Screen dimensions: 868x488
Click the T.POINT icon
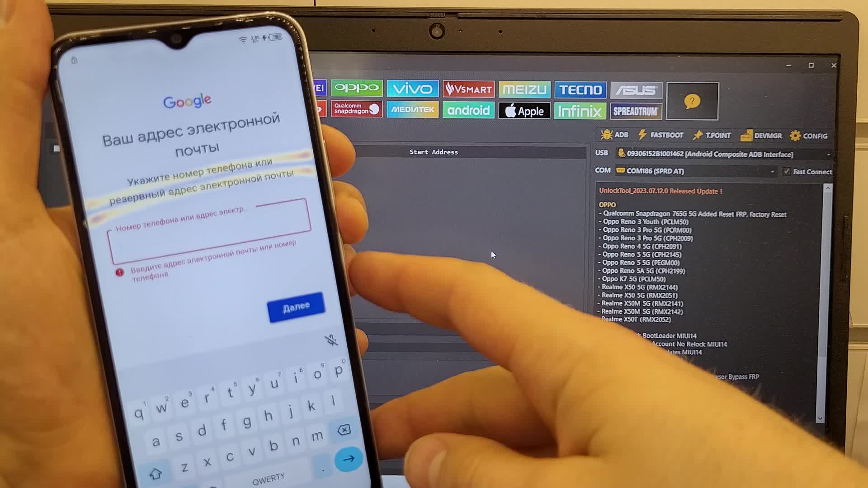[712, 135]
